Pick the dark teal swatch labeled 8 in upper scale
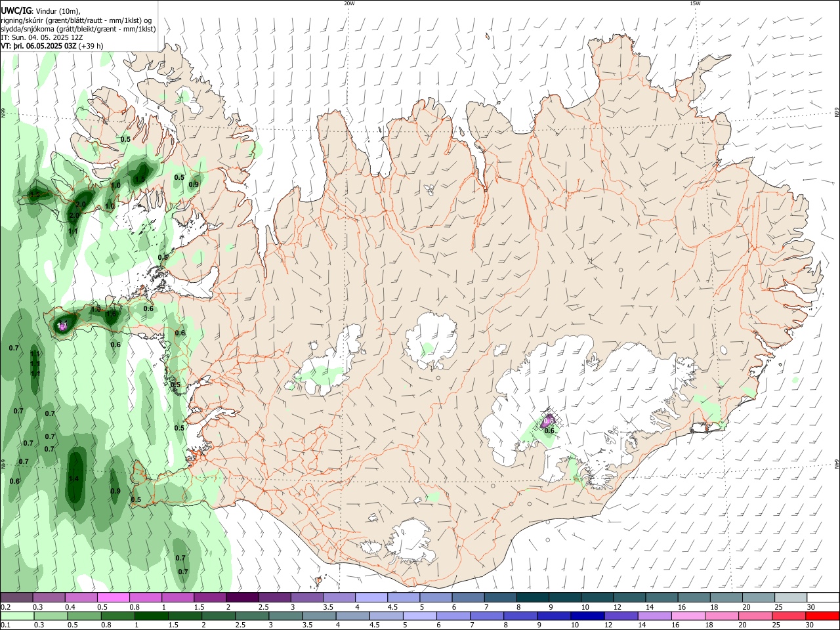 pyautogui.click(x=533, y=598)
